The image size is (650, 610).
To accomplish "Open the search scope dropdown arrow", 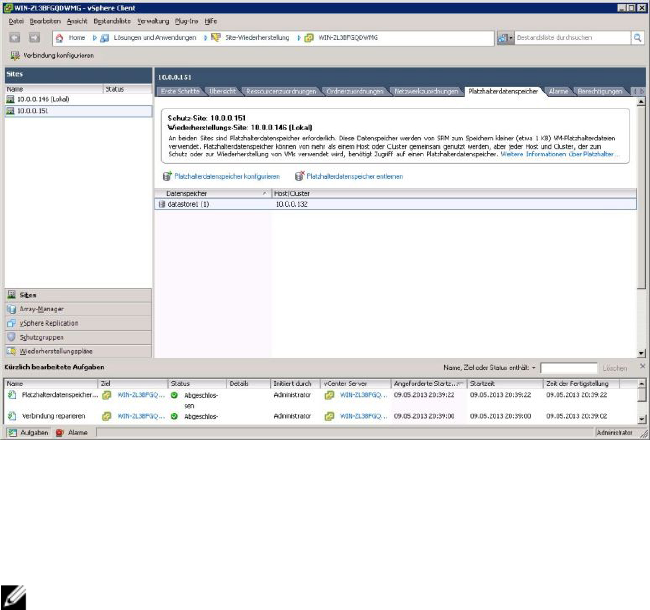I will [511, 38].
